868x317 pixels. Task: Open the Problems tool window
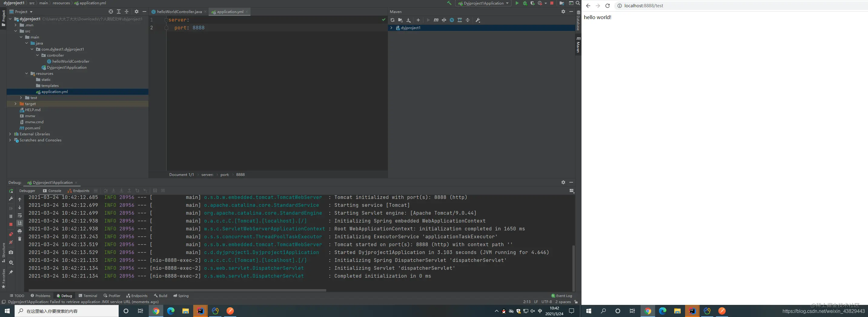click(x=40, y=296)
